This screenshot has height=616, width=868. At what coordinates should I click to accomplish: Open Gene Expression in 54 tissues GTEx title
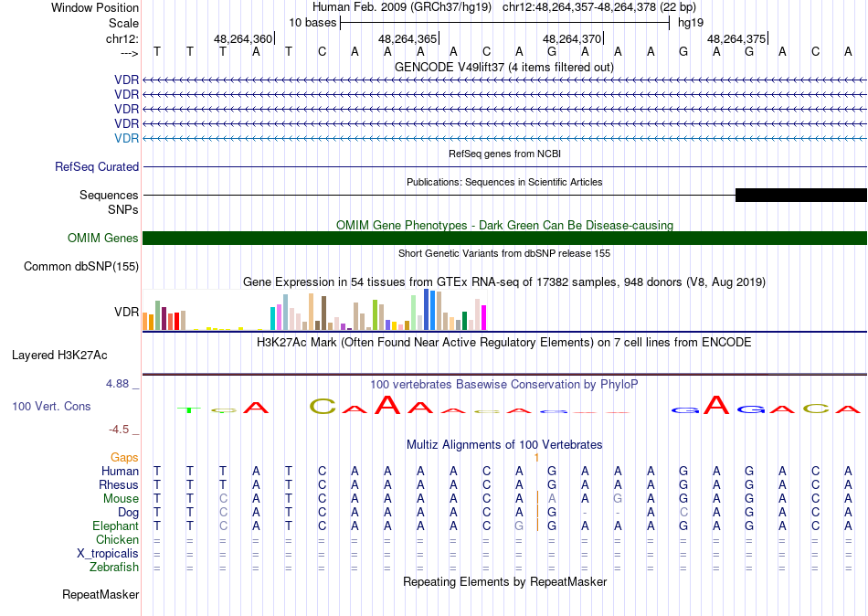(503, 282)
